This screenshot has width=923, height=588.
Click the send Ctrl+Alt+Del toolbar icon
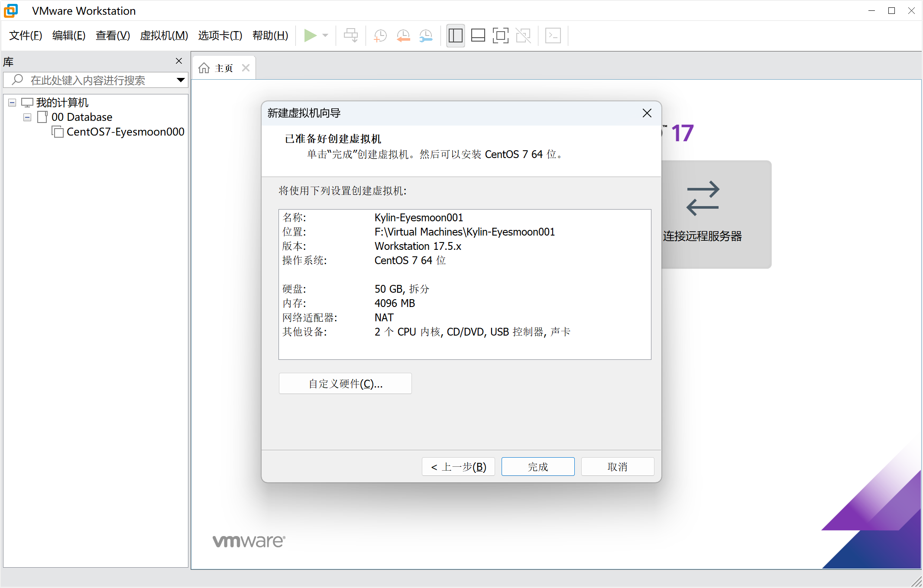coord(351,36)
